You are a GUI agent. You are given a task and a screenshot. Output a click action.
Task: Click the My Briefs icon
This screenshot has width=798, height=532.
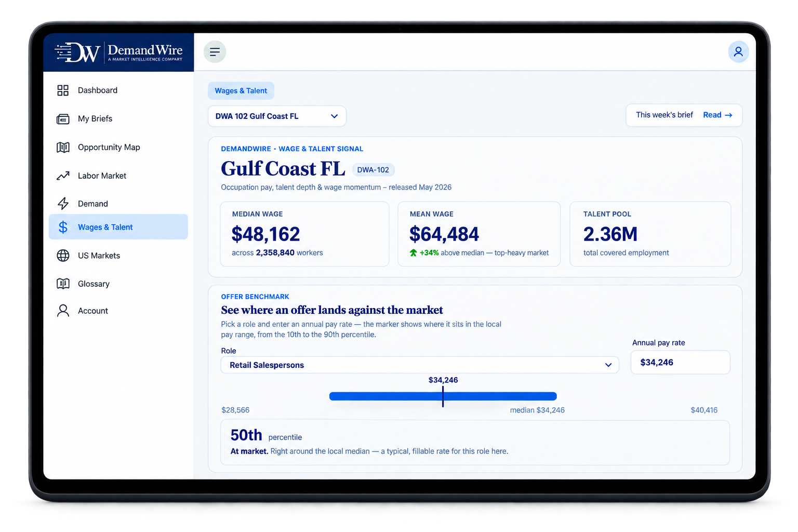pyautogui.click(x=63, y=119)
